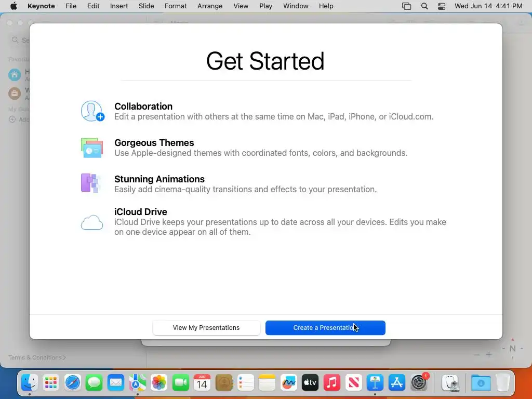Open the Slide menu
Viewport: 532px width, 399px height.
(146, 6)
